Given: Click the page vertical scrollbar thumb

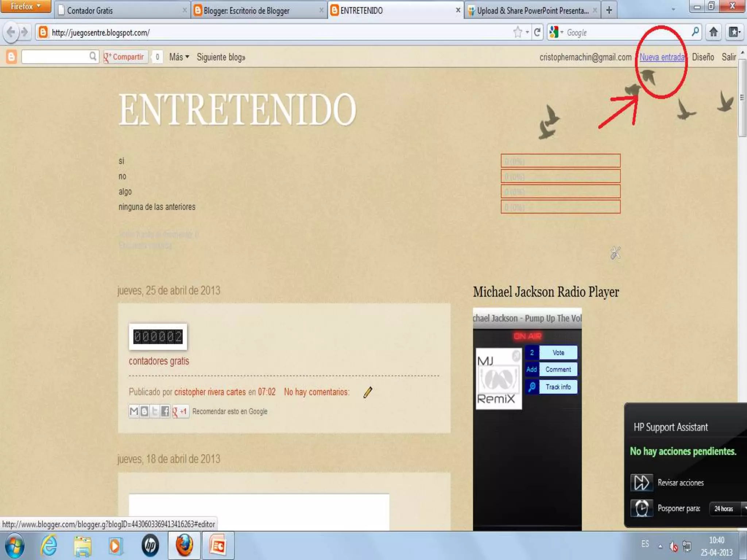Looking at the screenshot, I should [x=742, y=98].
